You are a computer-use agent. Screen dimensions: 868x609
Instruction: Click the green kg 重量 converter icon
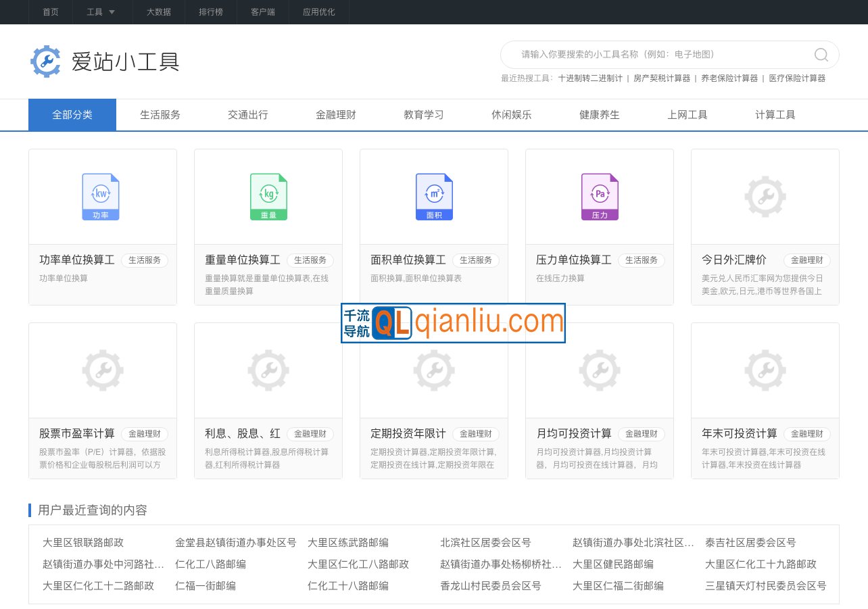tap(268, 195)
